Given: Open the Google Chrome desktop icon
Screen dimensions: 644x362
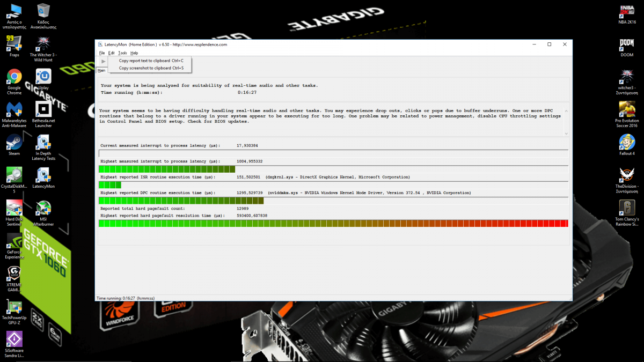Looking at the screenshot, I should tap(14, 82).
